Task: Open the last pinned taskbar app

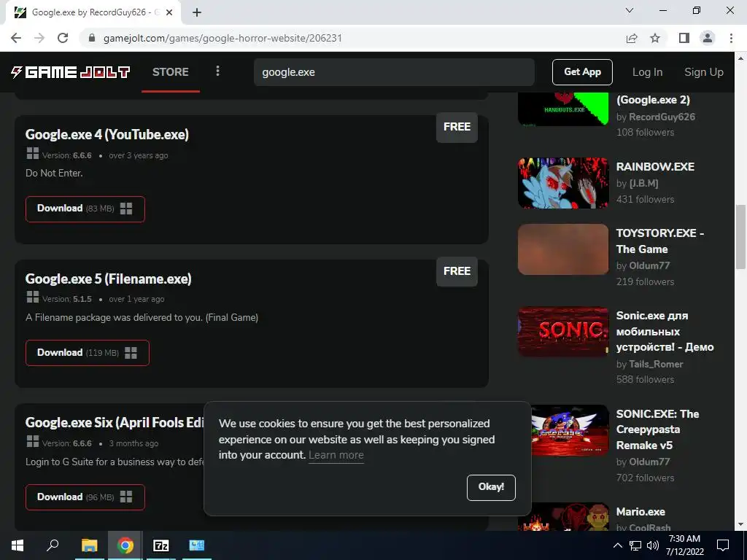Action: tap(197, 545)
